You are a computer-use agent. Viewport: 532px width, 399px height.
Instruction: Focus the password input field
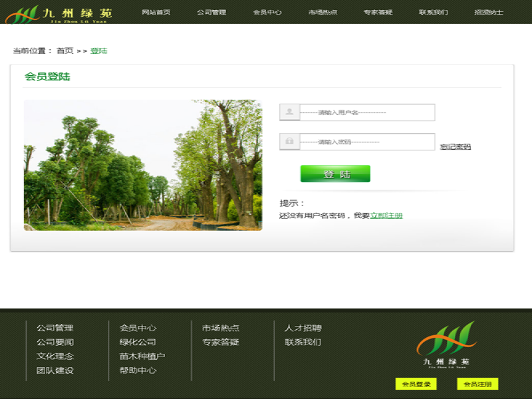click(x=366, y=142)
